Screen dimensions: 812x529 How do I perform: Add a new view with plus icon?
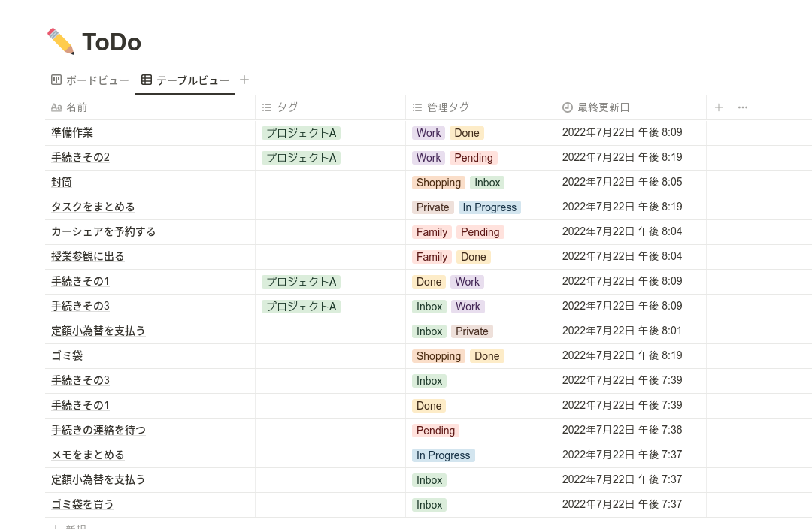pos(244,80)
